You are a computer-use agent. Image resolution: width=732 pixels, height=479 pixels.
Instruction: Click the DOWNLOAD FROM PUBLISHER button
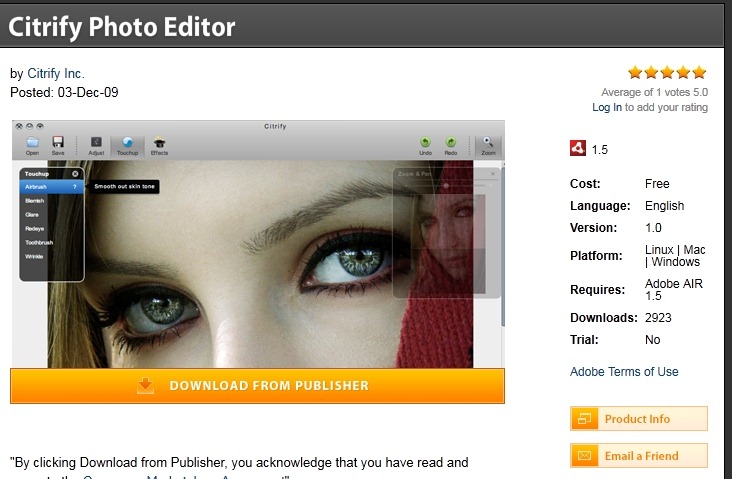(257, 386)
